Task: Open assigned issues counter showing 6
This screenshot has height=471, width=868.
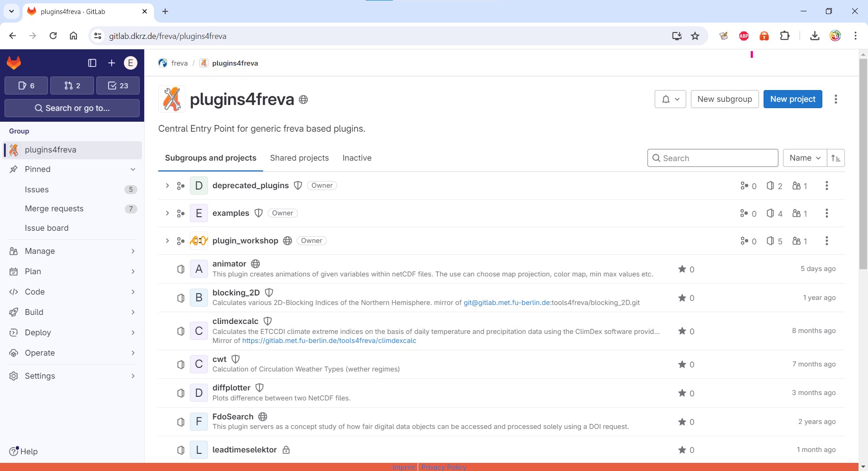Action: click(26, 86)
